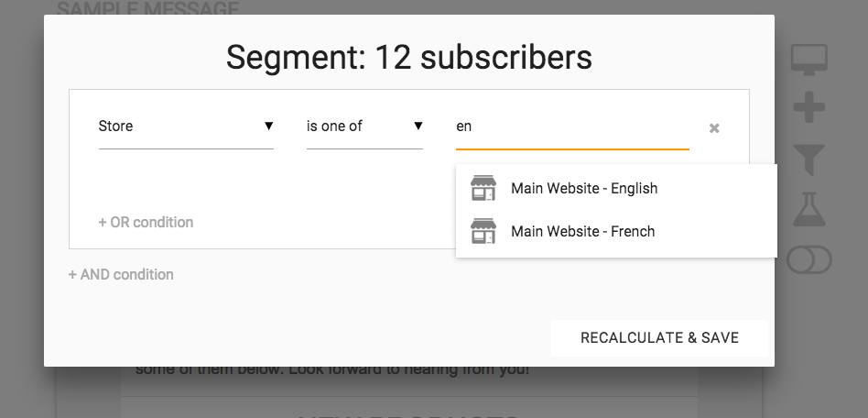This screenshot has height=418, width=868.
Task: Select "Main Website - English" suggestion
Action: coord(584,189)
